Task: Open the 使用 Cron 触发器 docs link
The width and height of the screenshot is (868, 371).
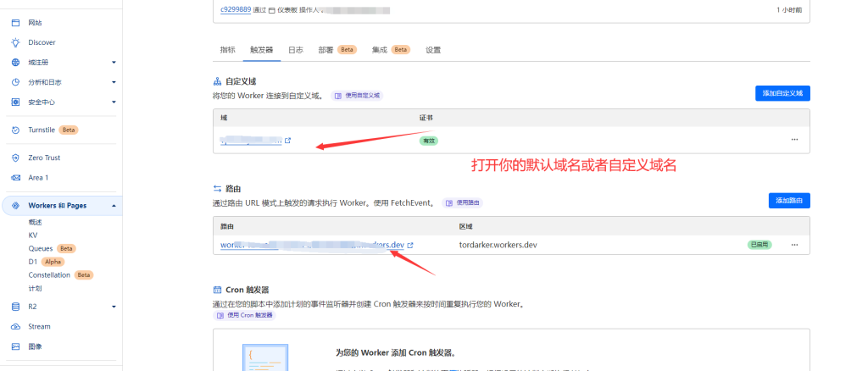Action: coord(245,315)
